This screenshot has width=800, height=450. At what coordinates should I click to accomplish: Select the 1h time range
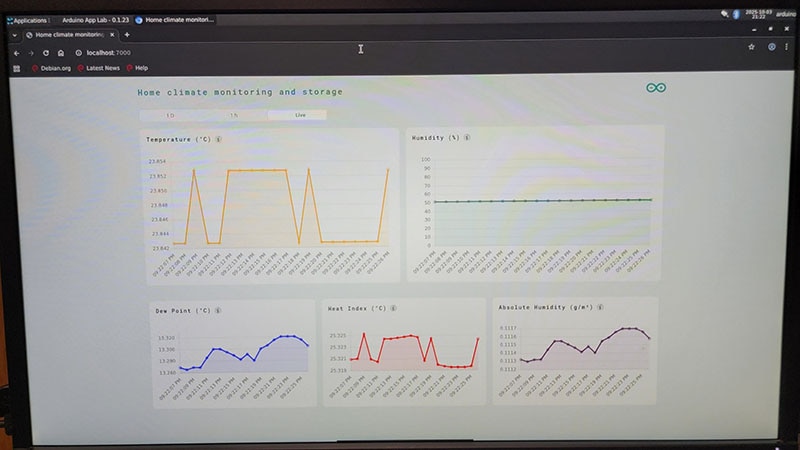pos(233,115)
